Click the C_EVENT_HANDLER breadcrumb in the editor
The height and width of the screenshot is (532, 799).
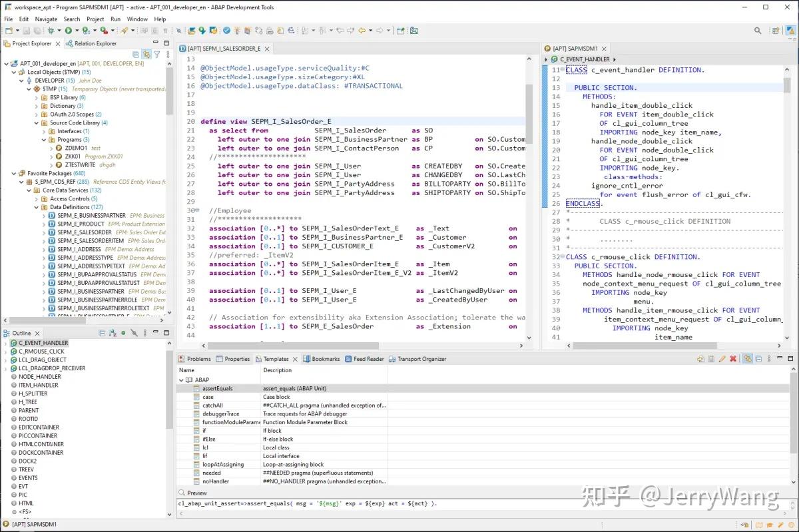(x=585, y=59)
